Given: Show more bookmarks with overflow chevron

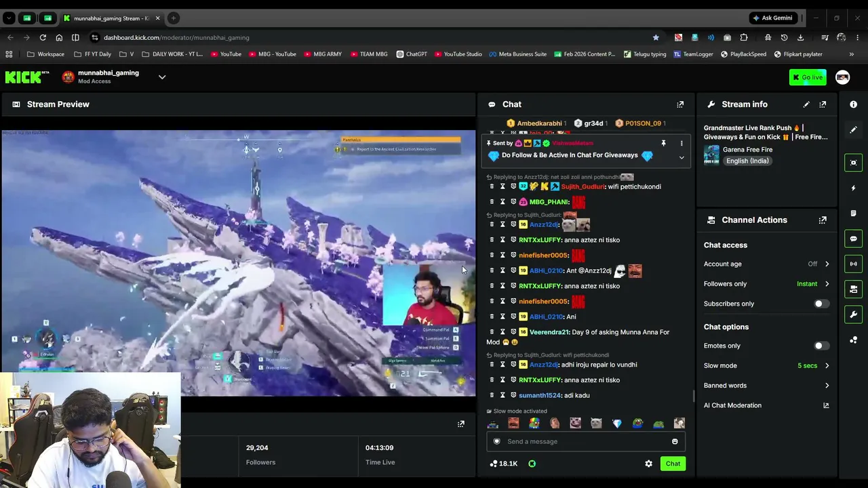Looking at the screenshot, I should coord(852,54).
